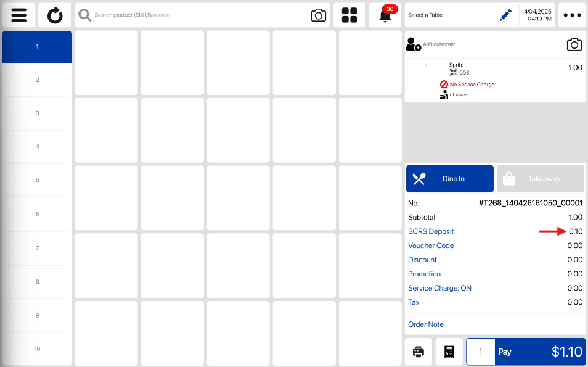Switch to category tab number 5
588x367 pixels.
click(37, 180)
